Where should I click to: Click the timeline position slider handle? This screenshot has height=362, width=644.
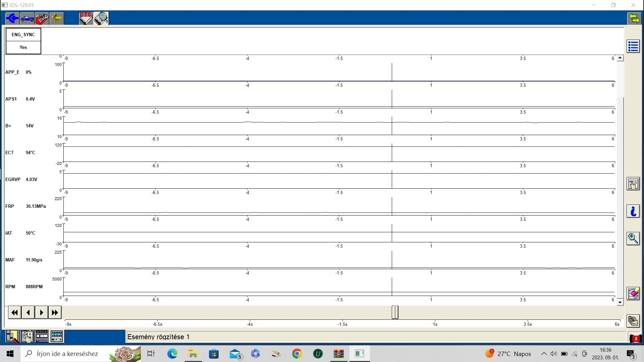[x=395, y=312]
